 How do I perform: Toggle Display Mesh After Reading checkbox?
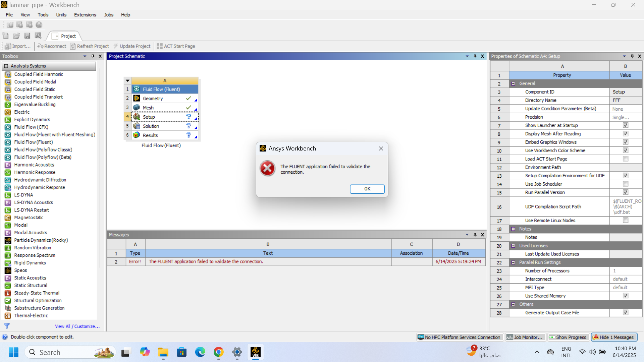point(626,134)
